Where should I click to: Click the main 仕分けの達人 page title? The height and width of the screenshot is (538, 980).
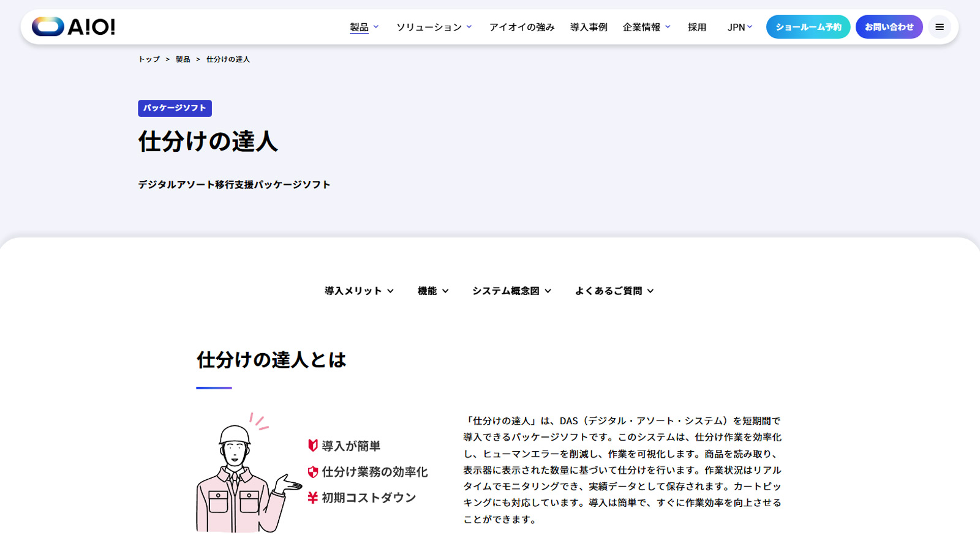tap(208, 141)
